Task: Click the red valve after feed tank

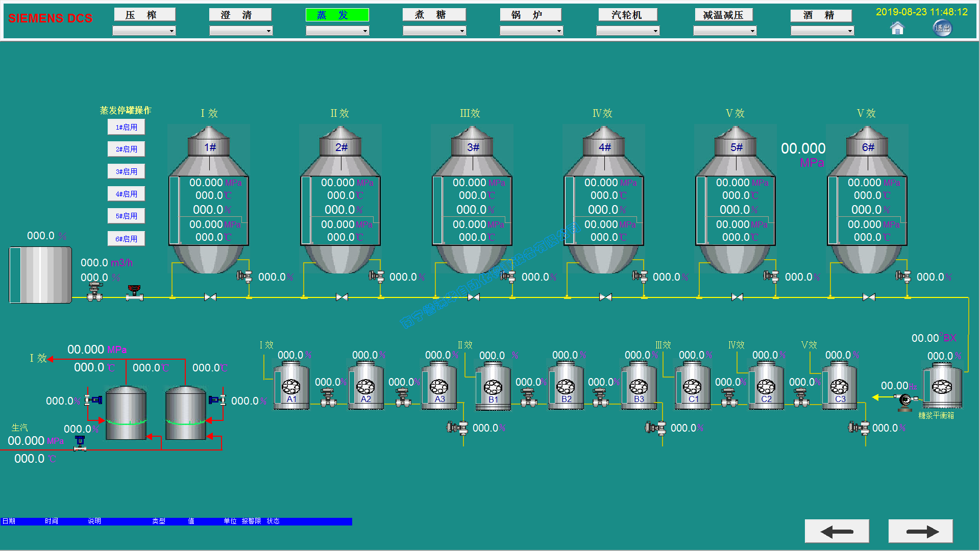Action: click(134, 292)
